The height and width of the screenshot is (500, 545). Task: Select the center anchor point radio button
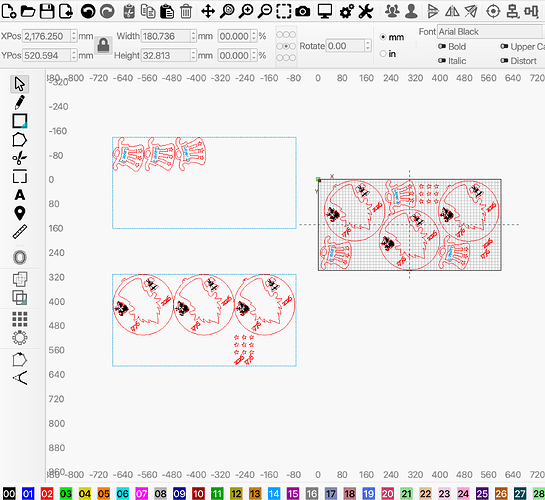pos(286,46)
